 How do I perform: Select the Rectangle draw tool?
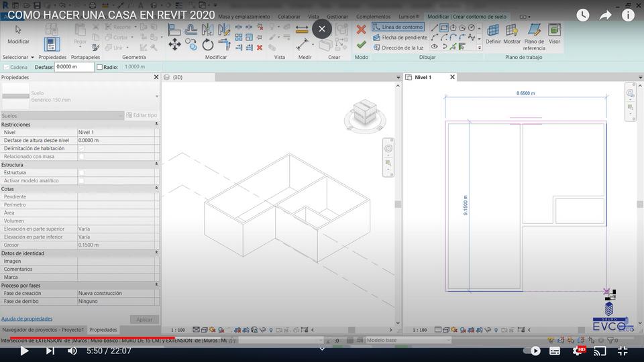point(444,28)
